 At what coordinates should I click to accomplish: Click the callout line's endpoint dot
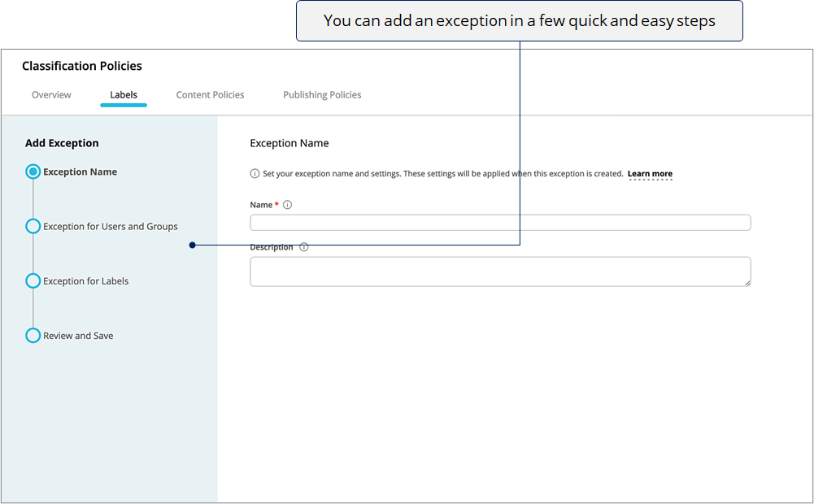(x=193, y=245)
